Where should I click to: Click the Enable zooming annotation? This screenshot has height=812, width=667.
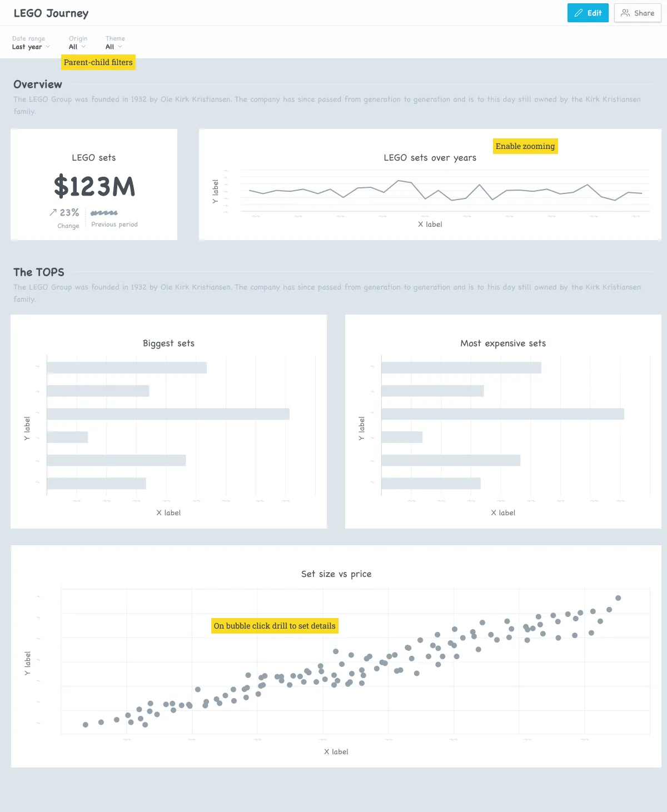(525, 146)
